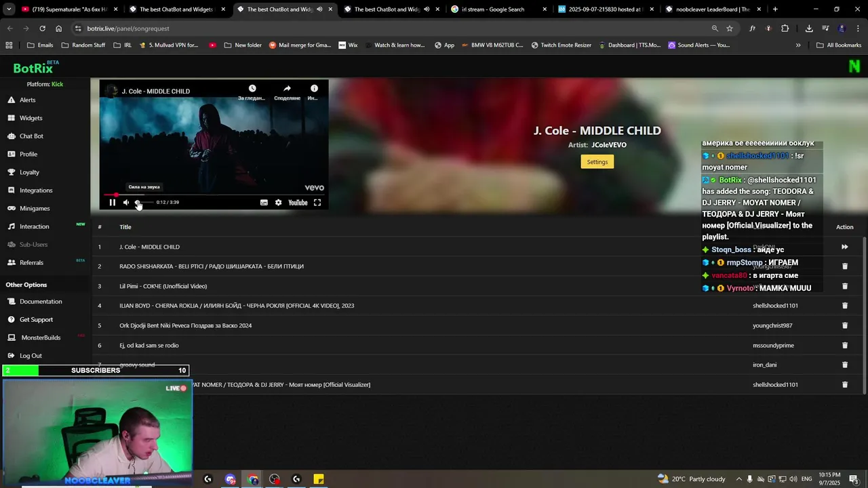Skip current song J. Cole - MIDDLE CHILD
The height and width of the screenshot is (488, 868).
pyautogui.click(x=844, y=247)
